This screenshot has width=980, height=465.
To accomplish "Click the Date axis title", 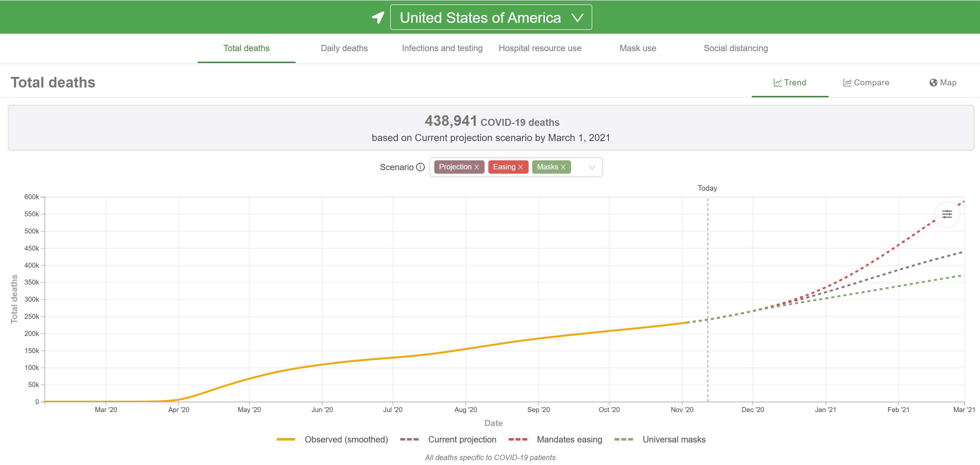I will point(494,423).
